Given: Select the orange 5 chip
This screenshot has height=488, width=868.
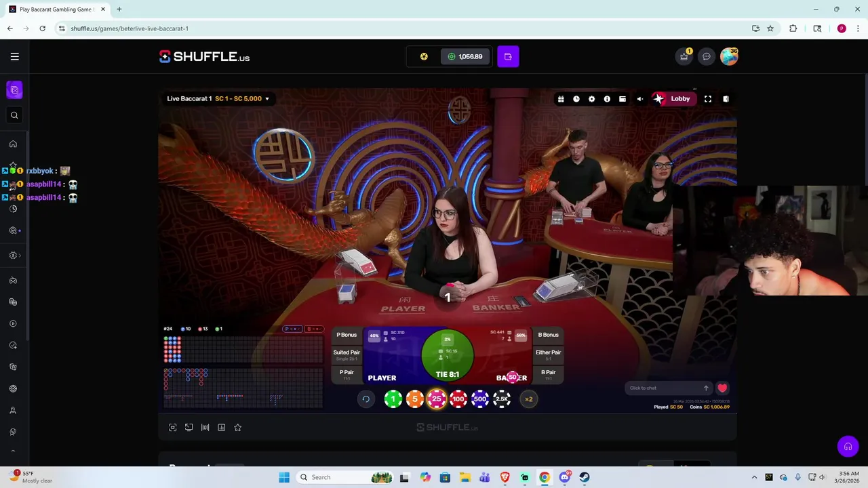Looking at the screenshot, I should (415, 399).
